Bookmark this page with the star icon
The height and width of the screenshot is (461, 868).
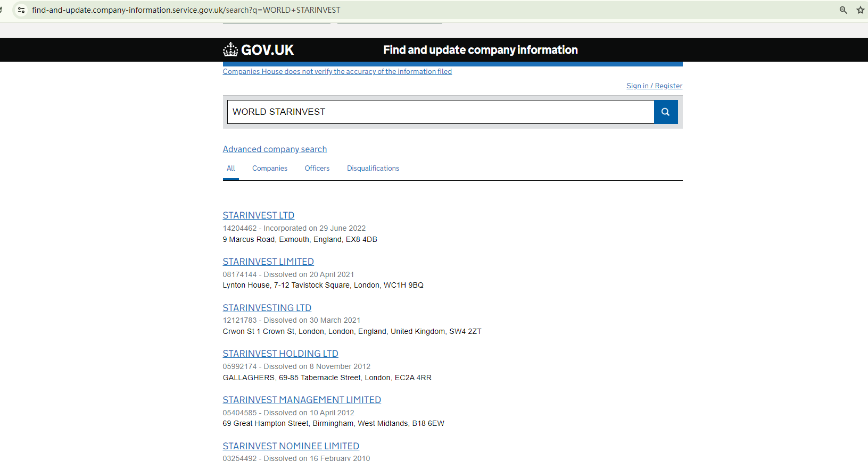click(x=860, y=10)
